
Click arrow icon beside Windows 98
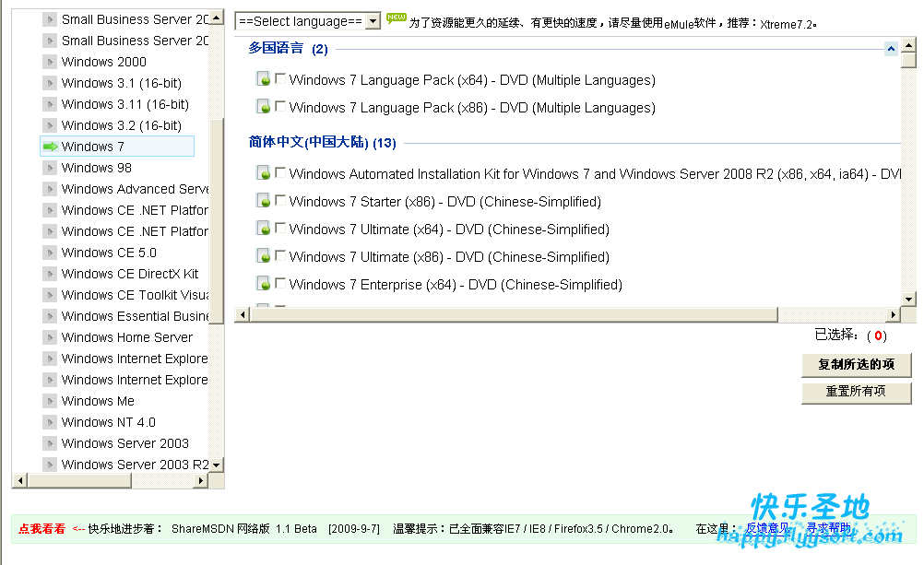50,168
